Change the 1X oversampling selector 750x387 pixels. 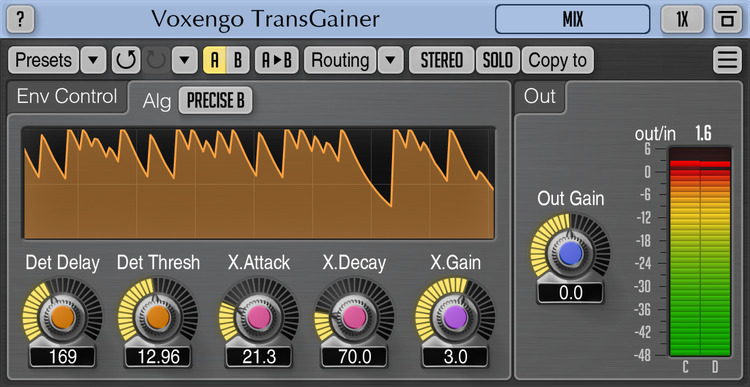[x=683, y=20]
